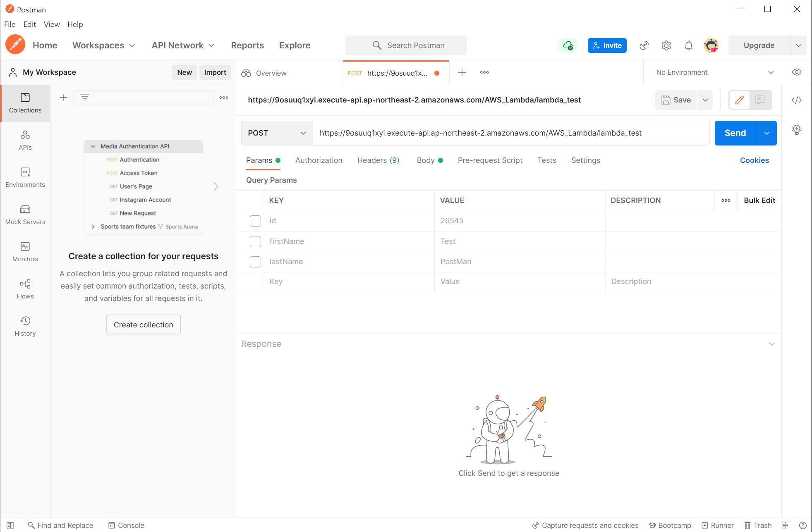Switch to the Authorization tab
This screenshot has width=812, height=532.
click(319, 160)
